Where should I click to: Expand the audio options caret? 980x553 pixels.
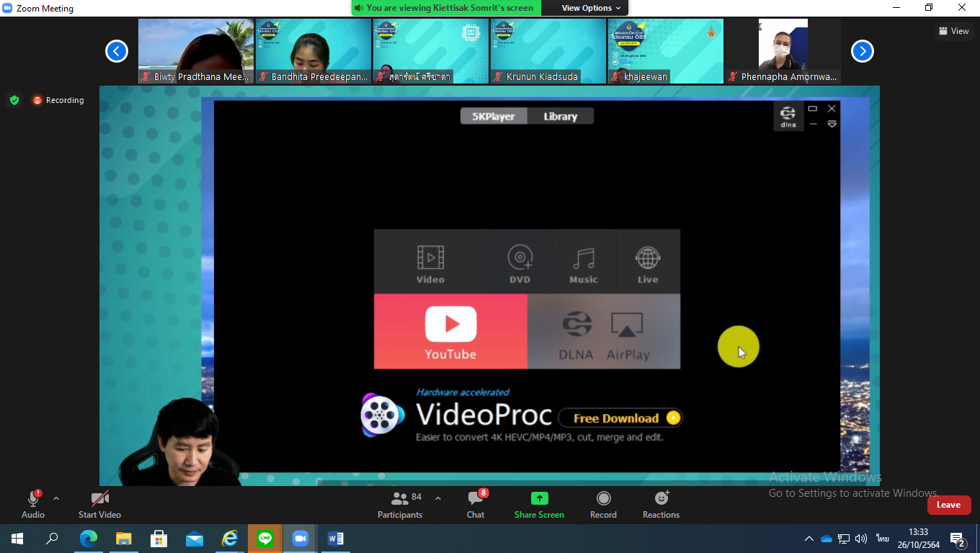tap(56, 498)
